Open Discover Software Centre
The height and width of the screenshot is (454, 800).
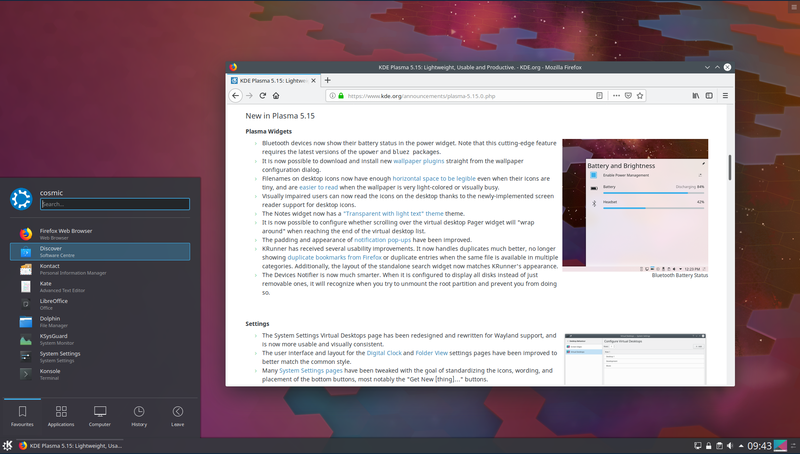100,251
